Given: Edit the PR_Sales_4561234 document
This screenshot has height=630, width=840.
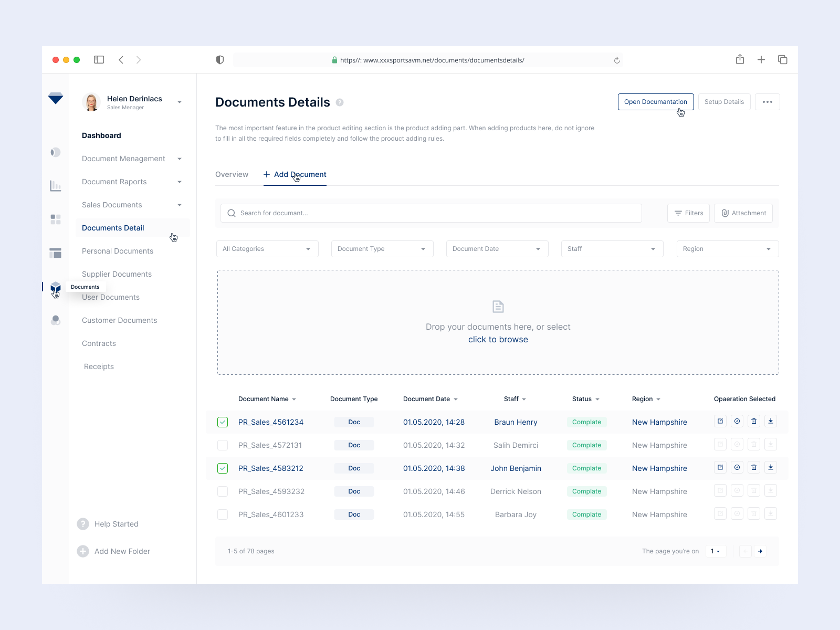Looking at the screenshot, I should coord(720,421).
